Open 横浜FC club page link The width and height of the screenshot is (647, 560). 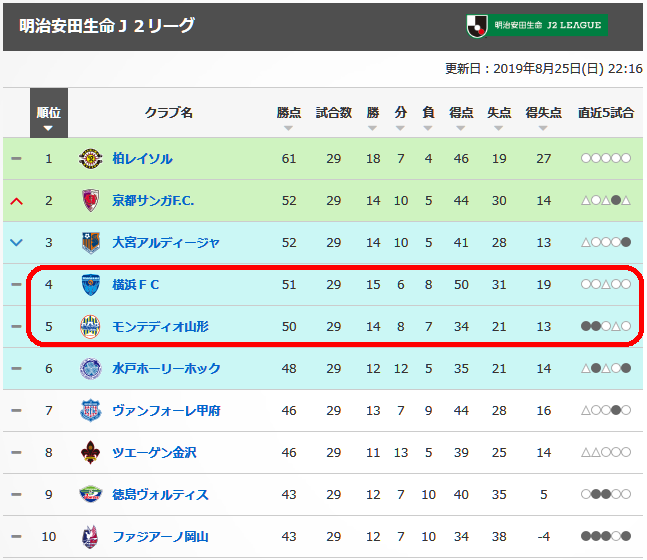(x=136, y=285)
